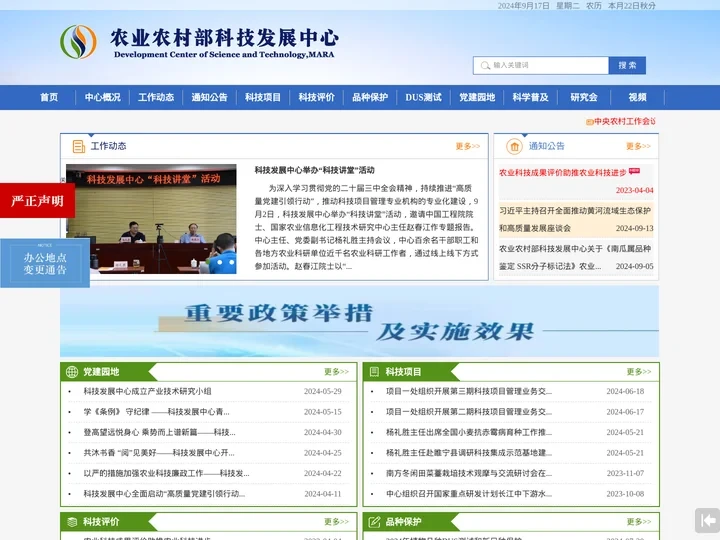Click the 通知公告 round building icon
Image resolution: width=720 pixels, height=540 pixels.
point(514,146)
